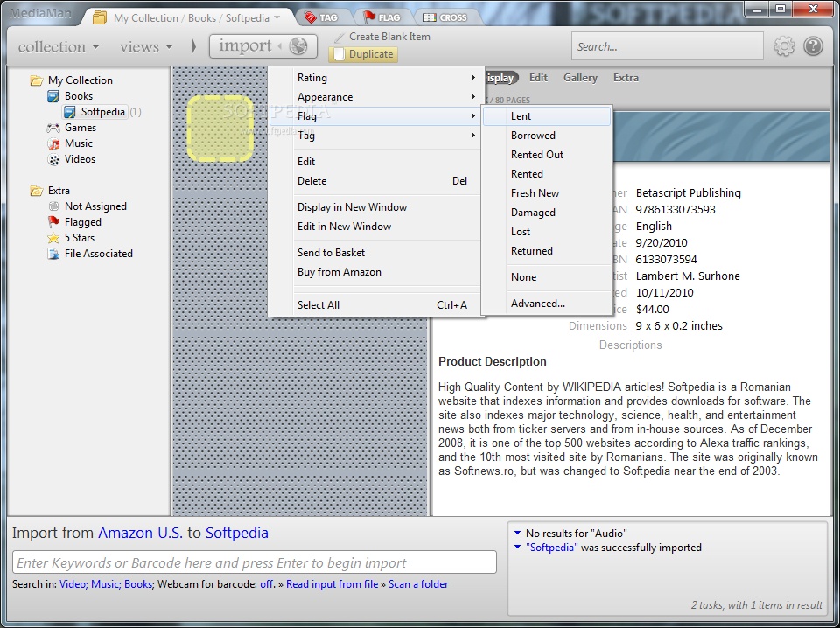Flag the item as Lost
This screenshot has height=628, width=840.
click(x=546, y=232)
